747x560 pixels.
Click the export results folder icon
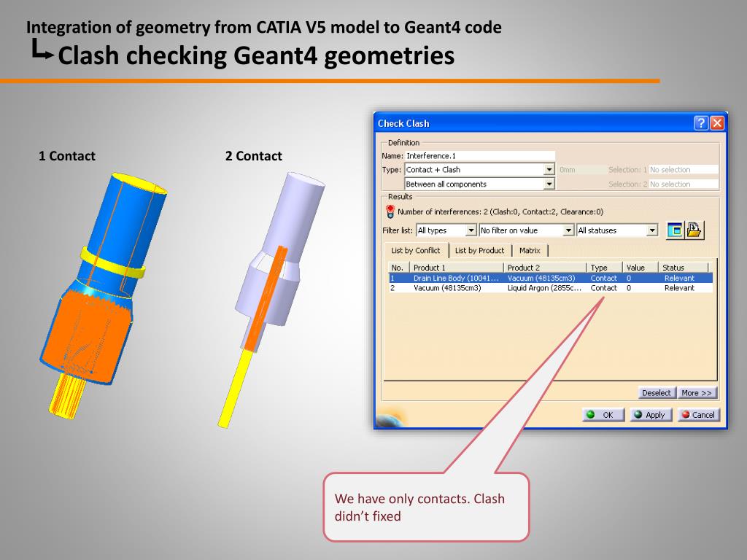pos(694,230)
